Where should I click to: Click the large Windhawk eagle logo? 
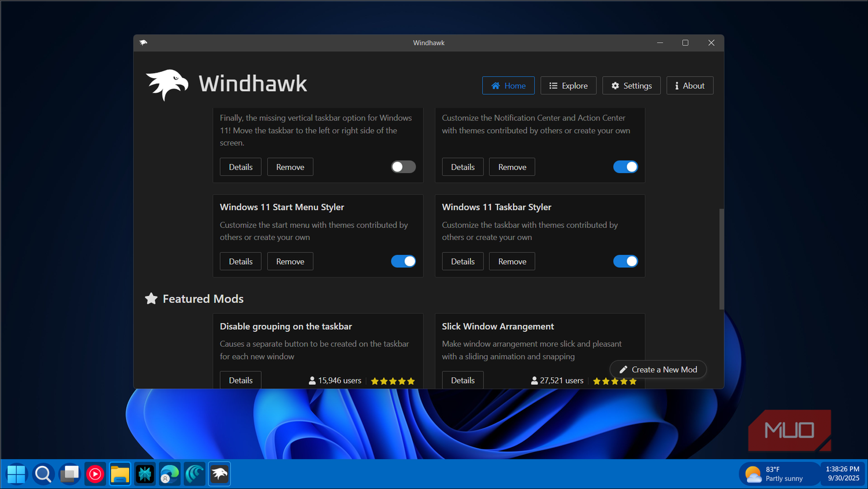coord(167,85)
